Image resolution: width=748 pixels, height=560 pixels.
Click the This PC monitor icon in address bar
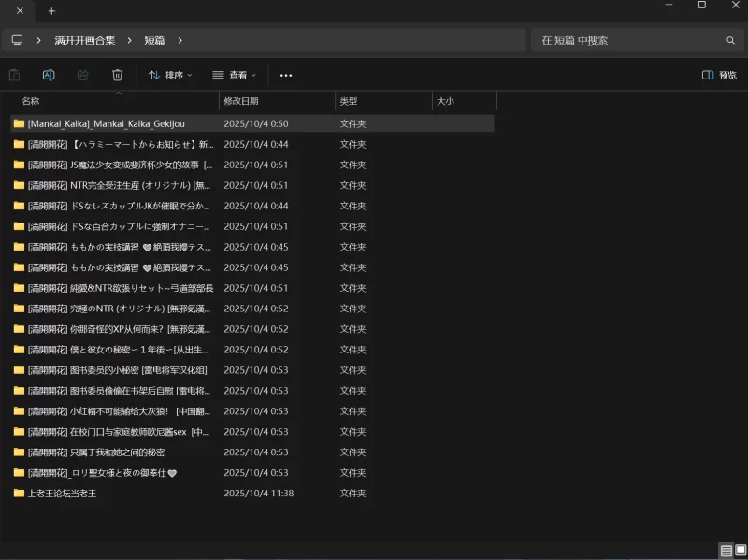tap(17, 40)
